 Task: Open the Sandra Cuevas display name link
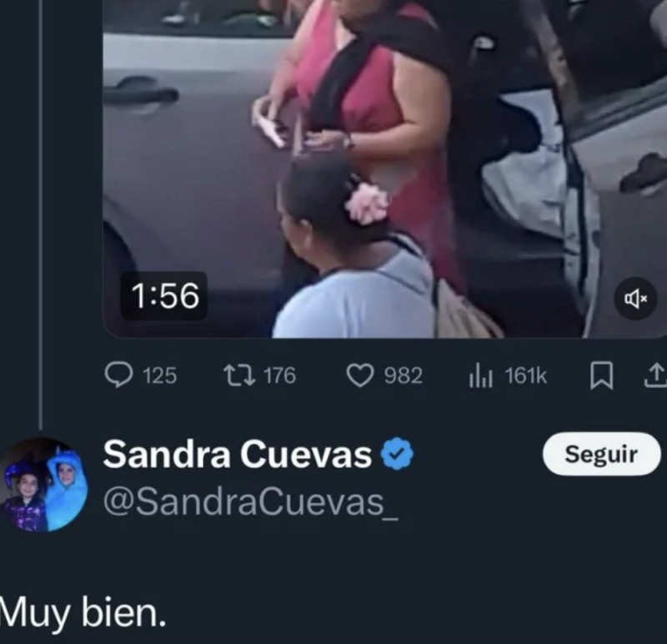238,454
